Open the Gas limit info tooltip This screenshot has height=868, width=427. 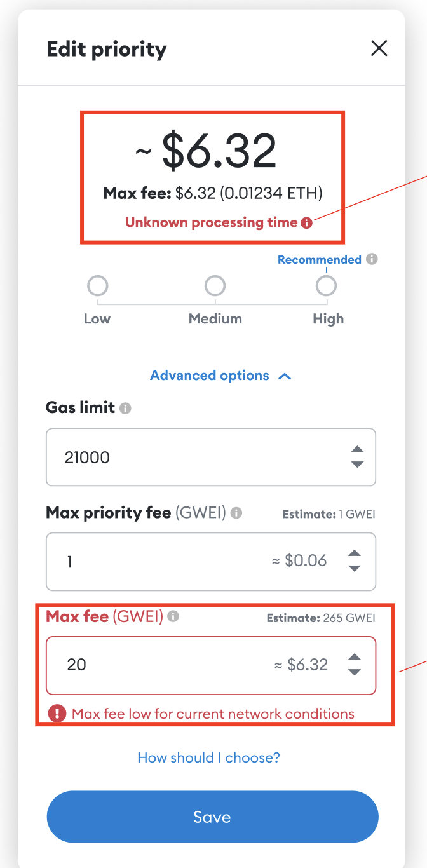pos(126,408)
